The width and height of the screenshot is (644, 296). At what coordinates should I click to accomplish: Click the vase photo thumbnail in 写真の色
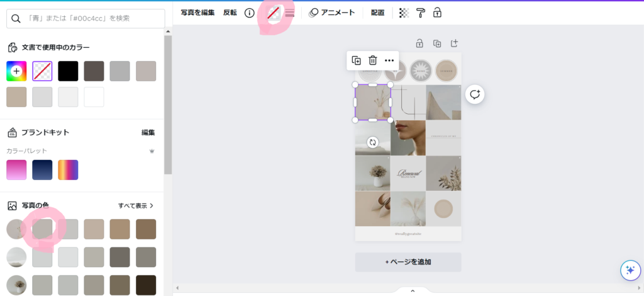16,229
